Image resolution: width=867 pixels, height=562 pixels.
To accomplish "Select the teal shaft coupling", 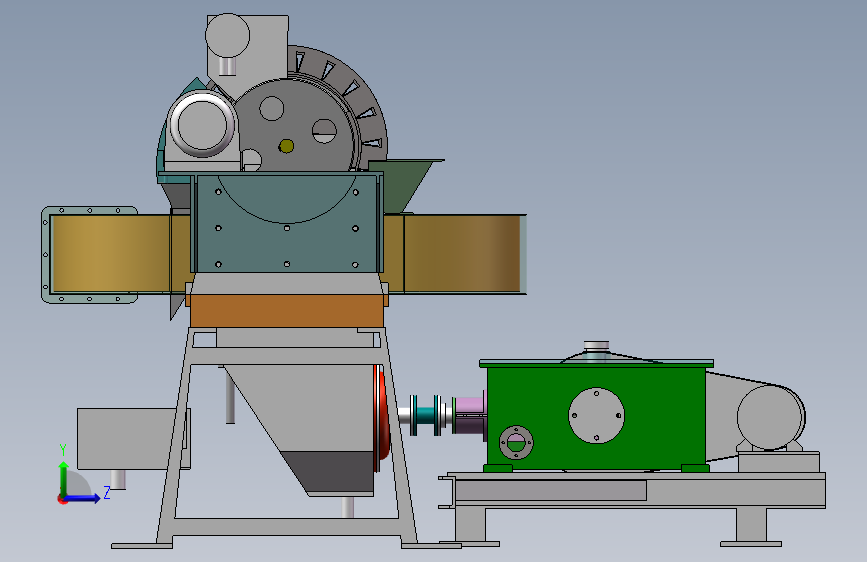I will point(426,415).
